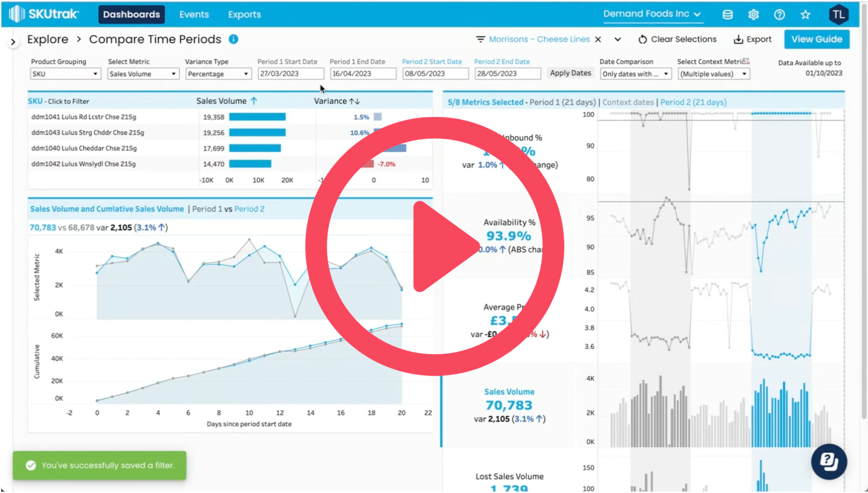Viewport: 868px width, 493px height.
Task: Click the Period 2 End Date field
Action: (507, 74)
